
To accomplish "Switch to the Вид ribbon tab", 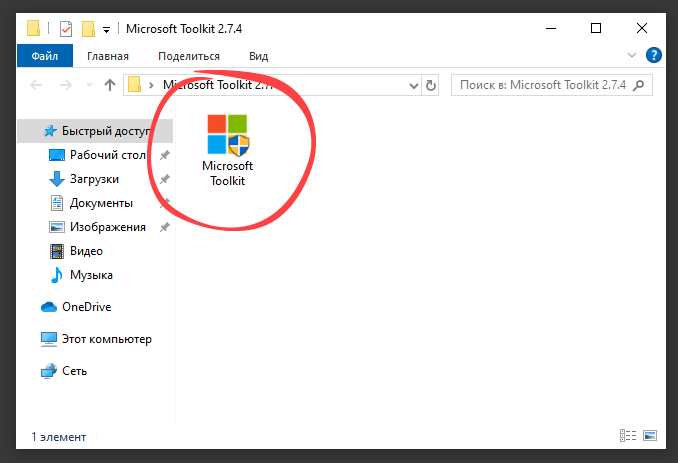I will pyautogui.click(x=258, y=57).
